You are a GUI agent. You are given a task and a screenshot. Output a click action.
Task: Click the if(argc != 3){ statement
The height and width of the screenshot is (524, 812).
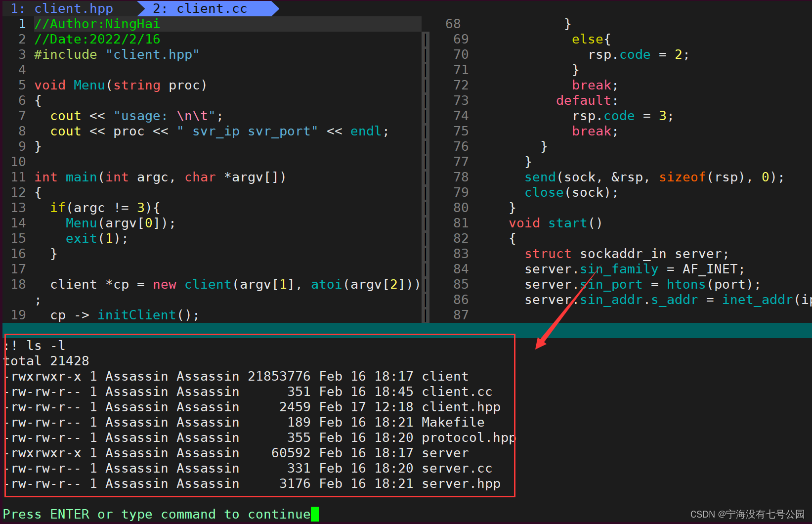click(105, 208)
